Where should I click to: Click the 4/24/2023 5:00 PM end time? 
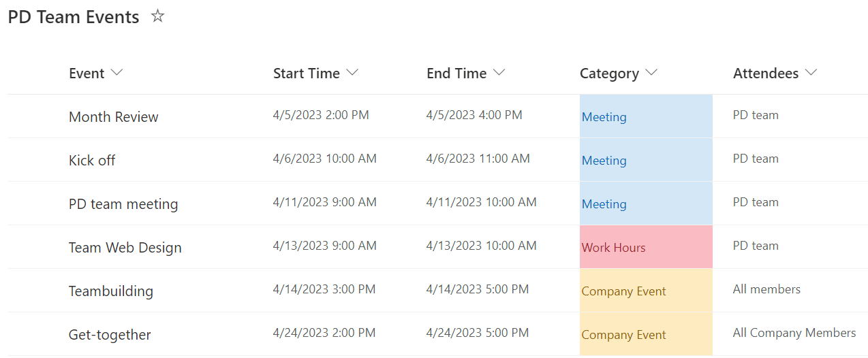477,333
